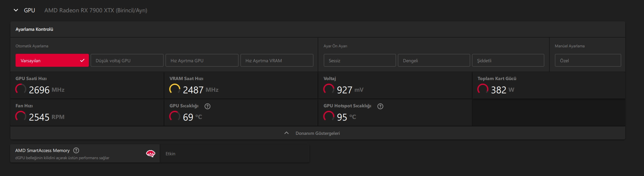Click the GPU Hotspot Sıcaklığı gauge icon
The height and width of the screenshot is (176, 644).
point(329,116)
